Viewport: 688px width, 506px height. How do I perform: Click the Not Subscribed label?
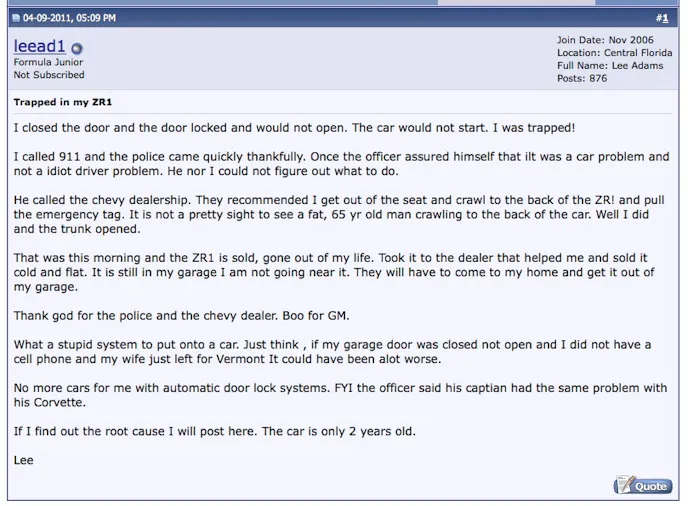[x=49, y=75]
